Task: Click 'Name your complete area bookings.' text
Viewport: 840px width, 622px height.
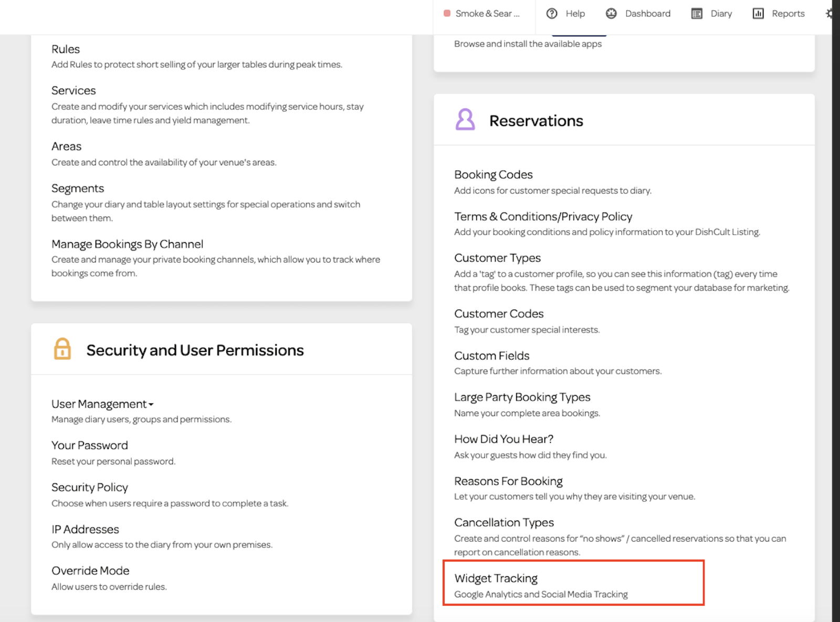Action: tap(527, 413)
